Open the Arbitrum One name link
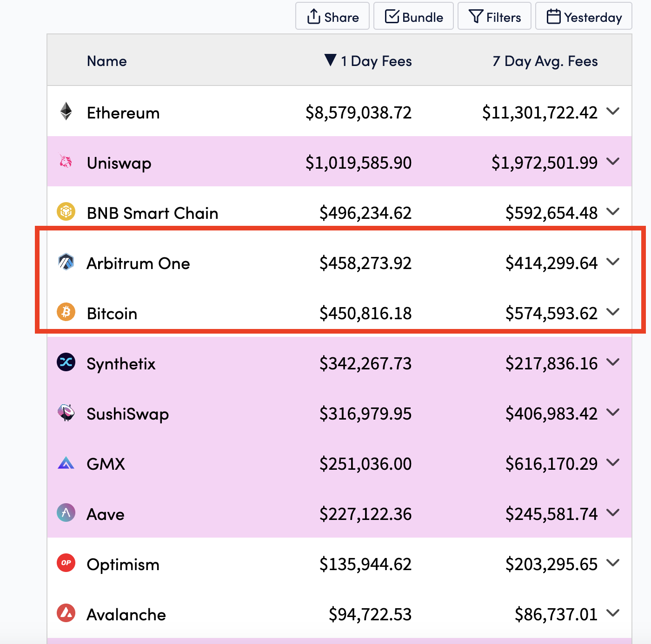Image resolution: width=651 pixels, height=644 pixels. (x=138, y=263)
